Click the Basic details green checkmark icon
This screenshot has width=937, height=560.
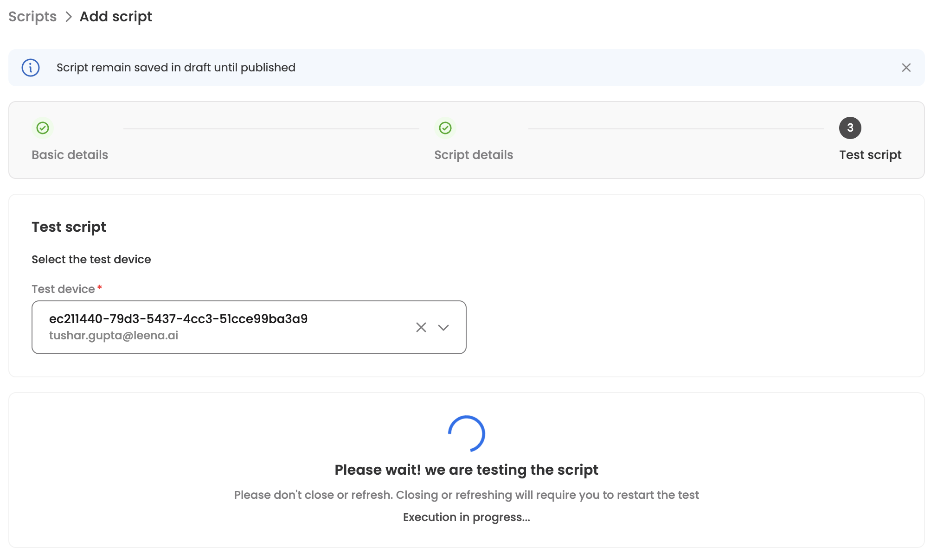(43, 128)
